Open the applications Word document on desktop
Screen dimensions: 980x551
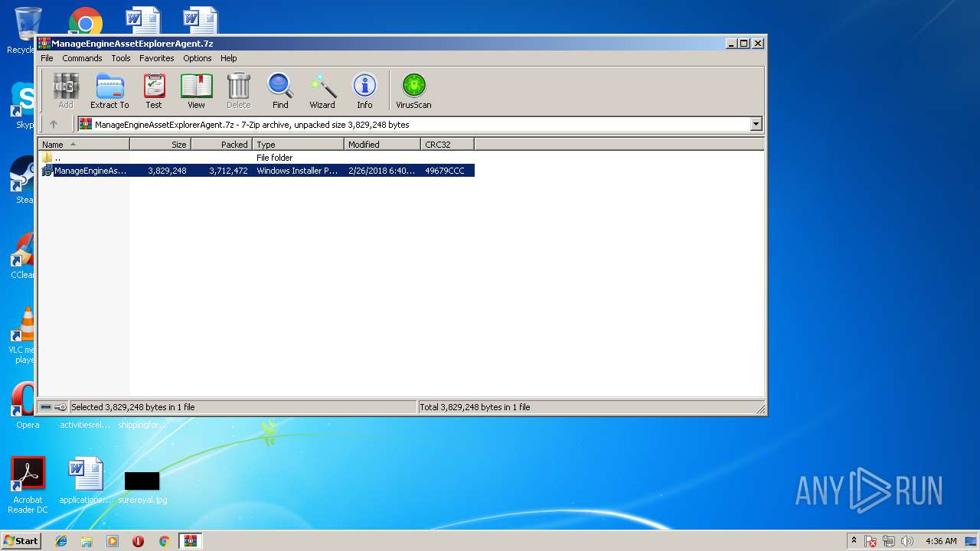coord(84,481)
